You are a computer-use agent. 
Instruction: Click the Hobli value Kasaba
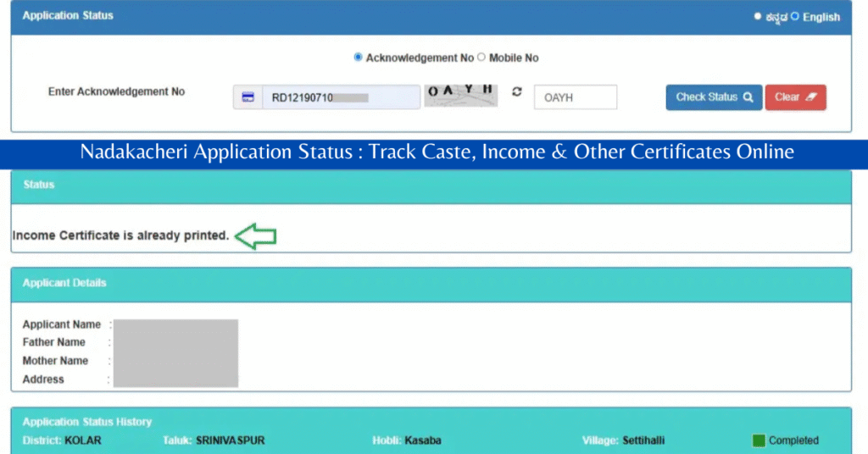click(x=423, y=440)
